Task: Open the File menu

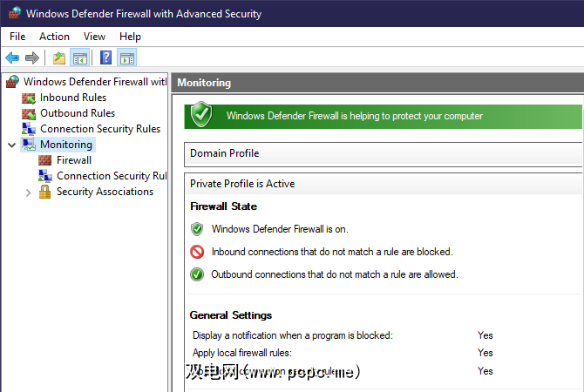Action: point(18,37)
